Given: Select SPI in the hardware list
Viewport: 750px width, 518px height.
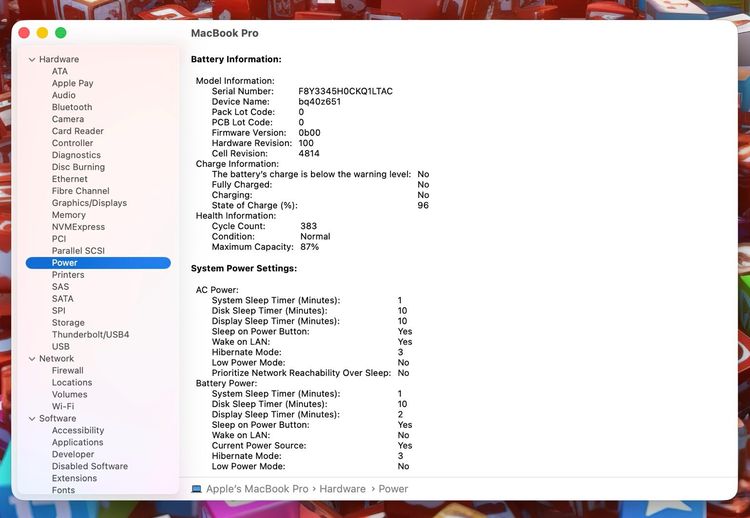Looking at the screenshot, I should [59, 311].
